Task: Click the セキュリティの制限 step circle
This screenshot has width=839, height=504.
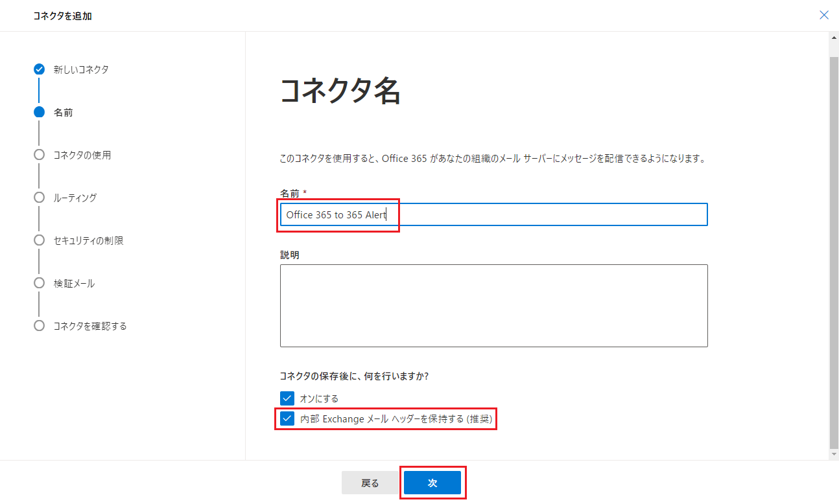Action: pos(39,240)
